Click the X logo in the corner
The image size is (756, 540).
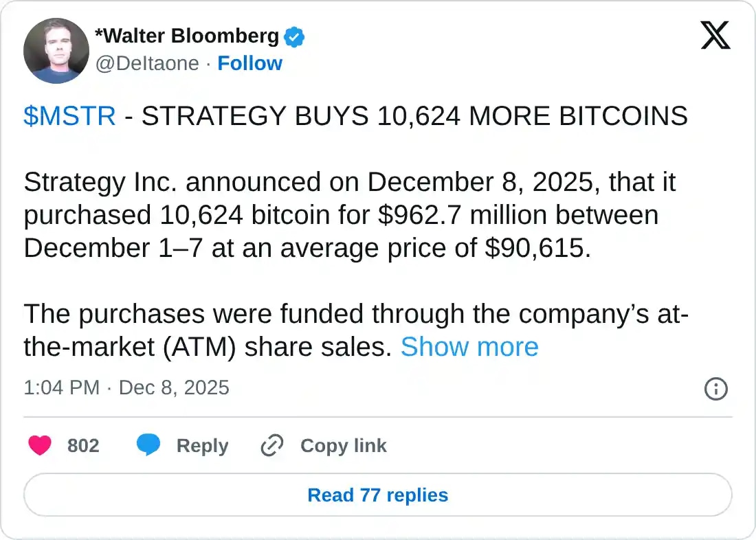[x=715, y=34]
